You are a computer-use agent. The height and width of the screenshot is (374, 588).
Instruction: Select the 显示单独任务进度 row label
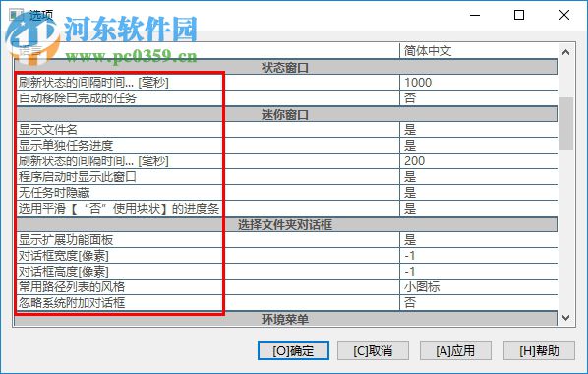coord(66,146)
